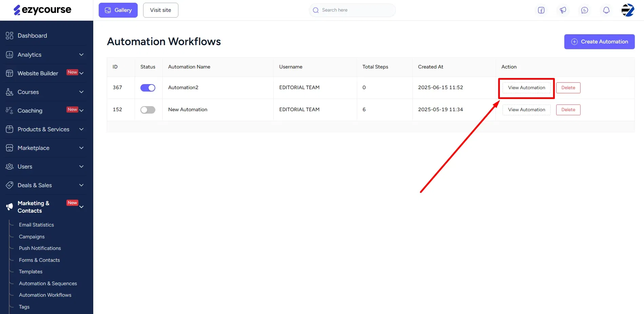Click the Dashboard grid icon
The height and width of the screenshot is (314, 644).
click(9, 36)
